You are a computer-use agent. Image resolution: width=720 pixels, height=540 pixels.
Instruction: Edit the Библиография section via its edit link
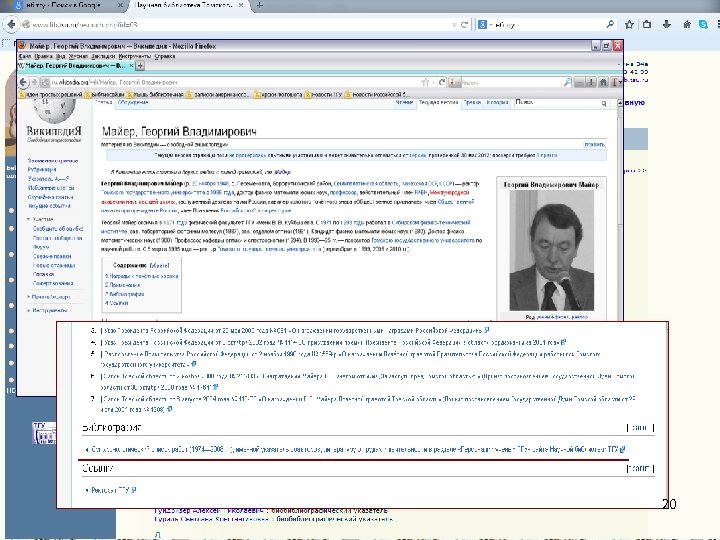(640, 428)
